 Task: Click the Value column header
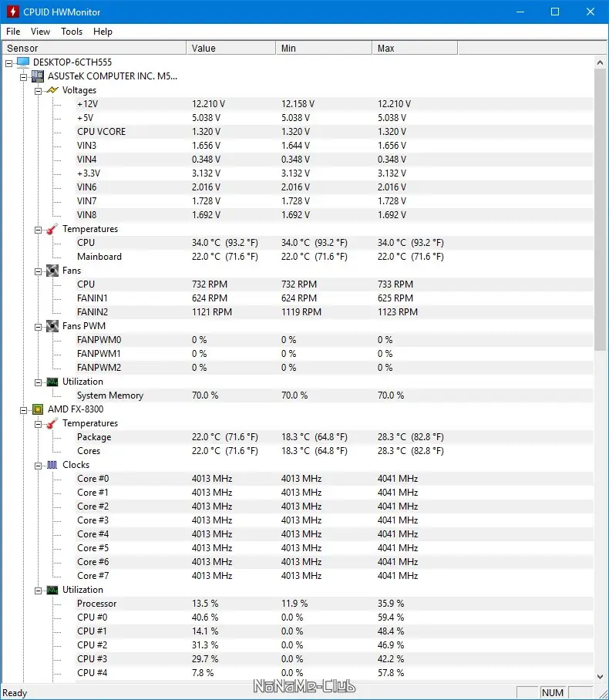pos(230,48)
